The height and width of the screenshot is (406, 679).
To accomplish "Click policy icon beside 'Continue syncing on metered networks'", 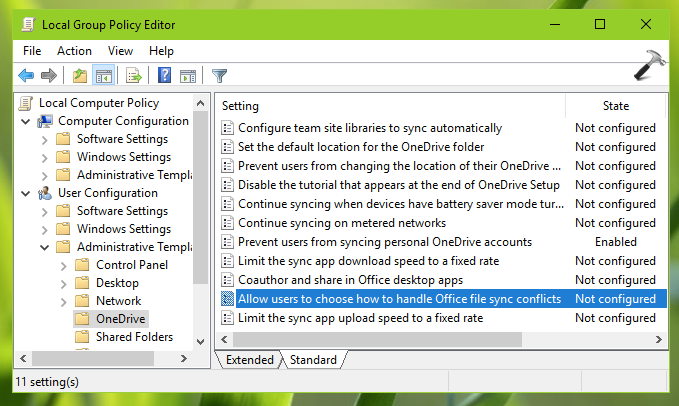I will point(227,223).
